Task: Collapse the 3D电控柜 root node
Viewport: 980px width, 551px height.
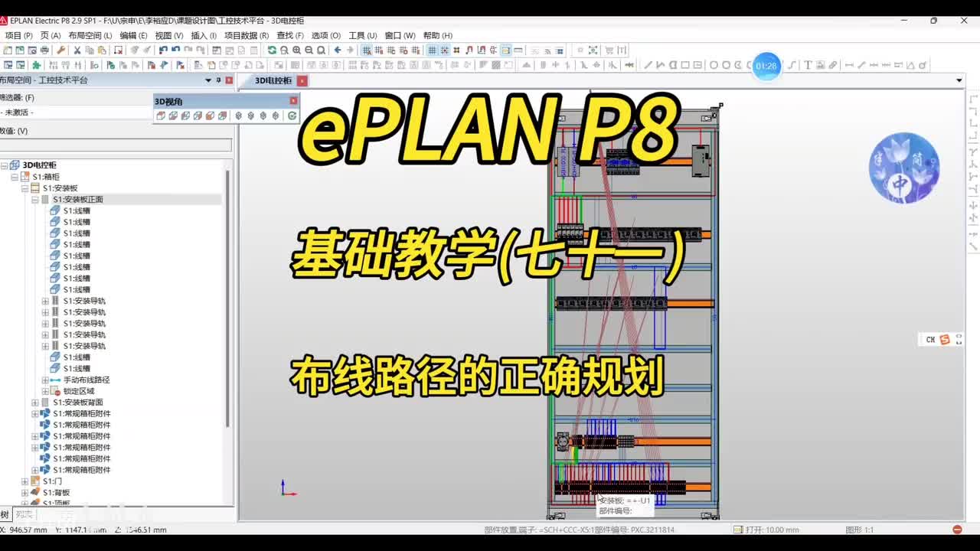Action: coord(5,165)
